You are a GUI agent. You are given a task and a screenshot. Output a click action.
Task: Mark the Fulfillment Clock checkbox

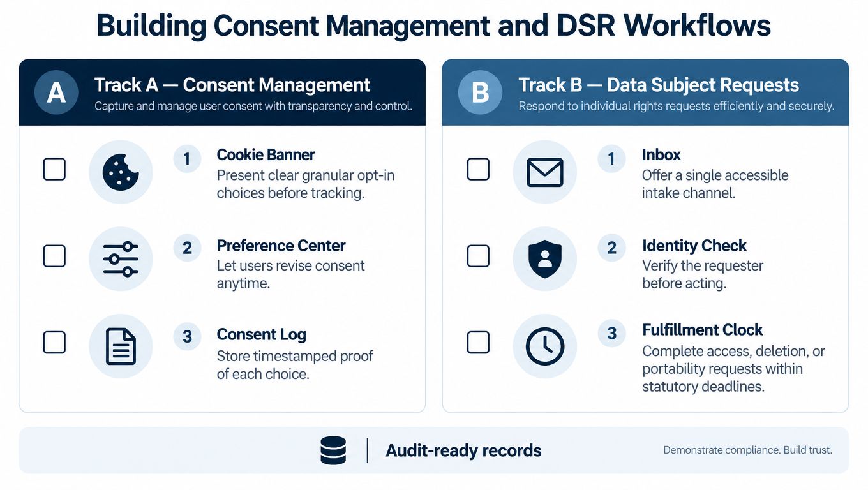(x=479, y=343)
